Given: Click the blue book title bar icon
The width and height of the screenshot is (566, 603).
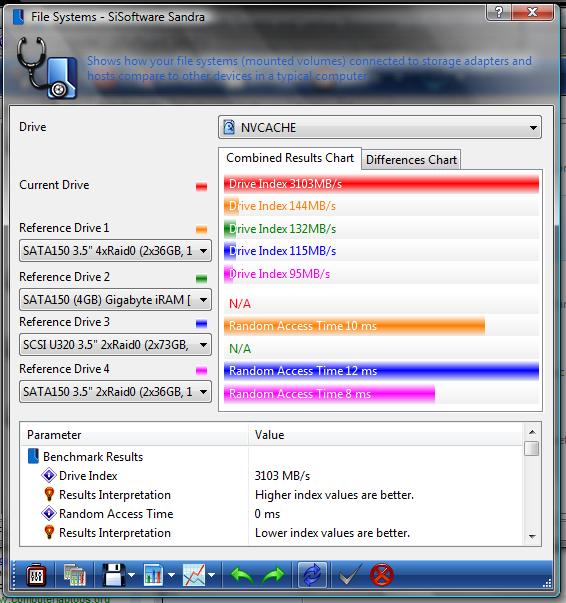Looking at the screenshot, I should pyautogui.click(x=18, y=17).
